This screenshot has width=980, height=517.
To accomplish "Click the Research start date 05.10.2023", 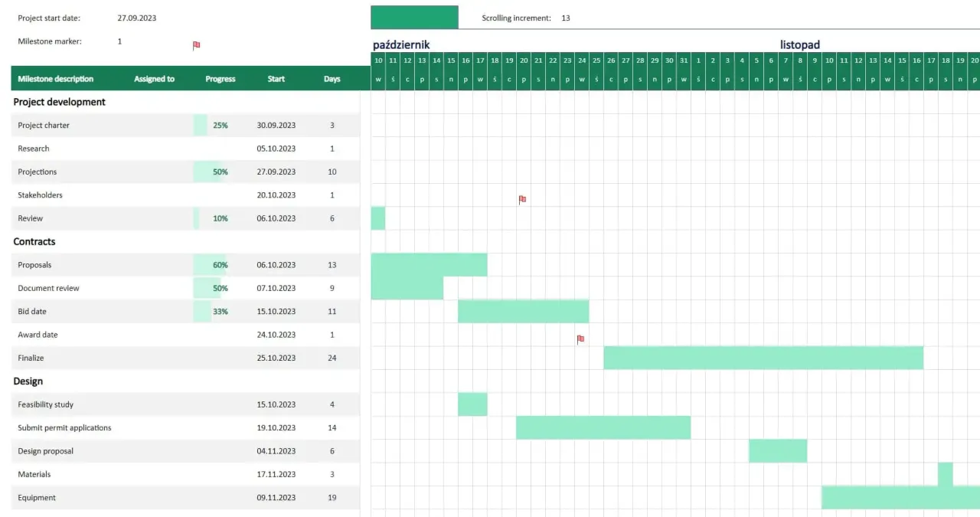I will pyautogui.click(x=276, y=149).
